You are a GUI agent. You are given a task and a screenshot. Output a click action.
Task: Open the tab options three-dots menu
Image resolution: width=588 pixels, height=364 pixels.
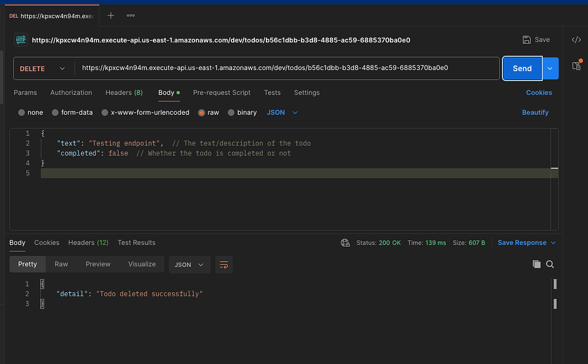(x=130, y=16)
